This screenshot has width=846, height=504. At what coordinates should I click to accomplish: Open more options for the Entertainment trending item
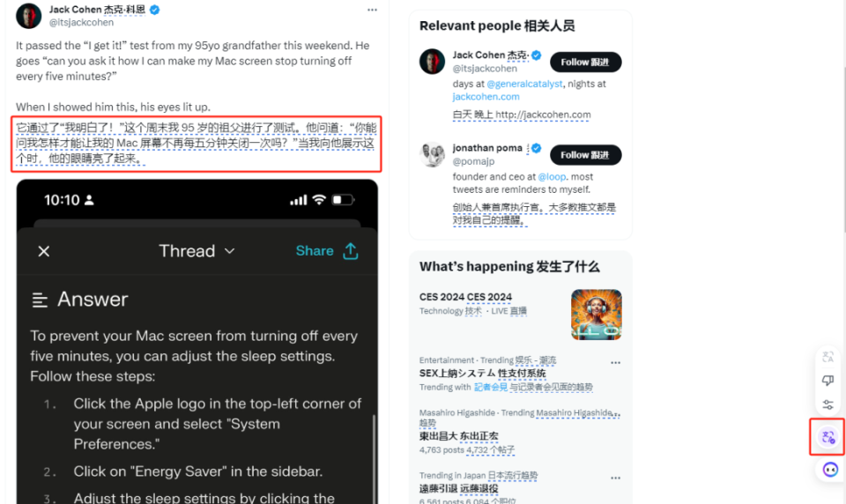point(615,362)
